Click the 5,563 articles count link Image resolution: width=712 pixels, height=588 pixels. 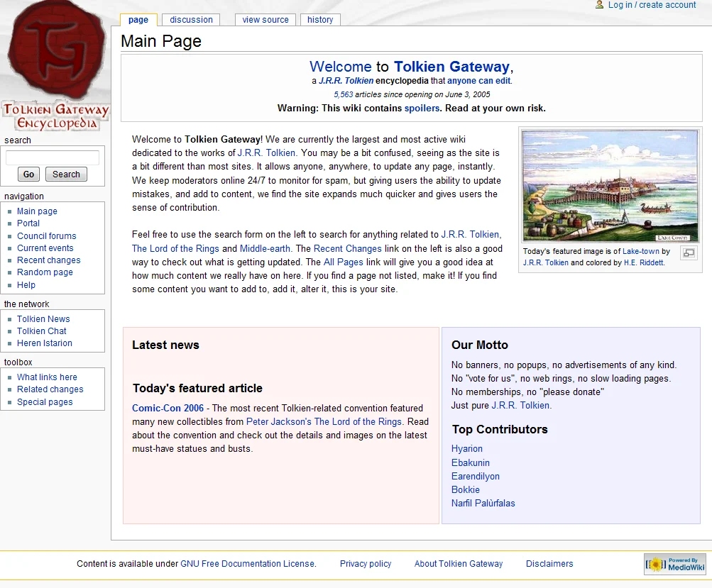344,94
